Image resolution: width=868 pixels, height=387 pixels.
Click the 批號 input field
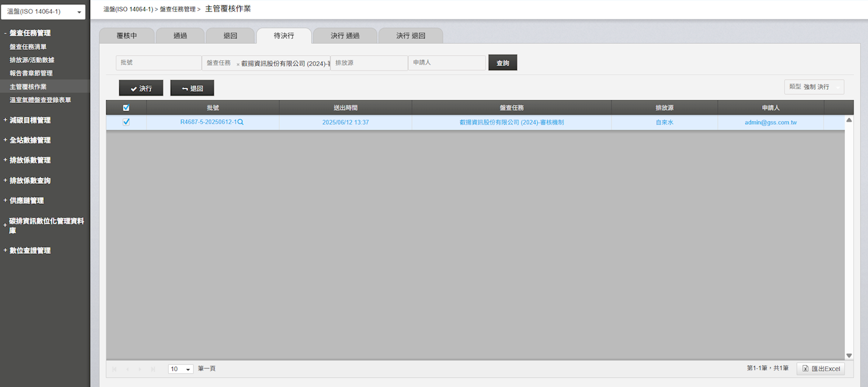tap(158, 63)
